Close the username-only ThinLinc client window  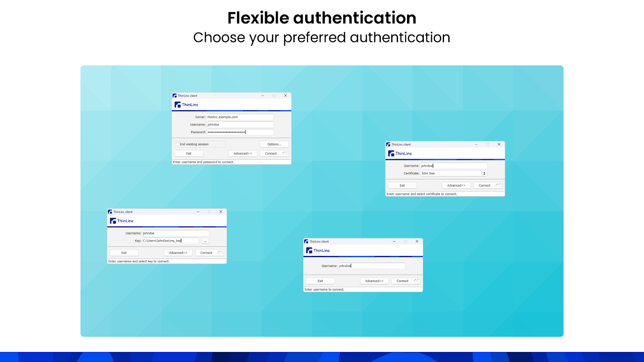coord(417,241)
